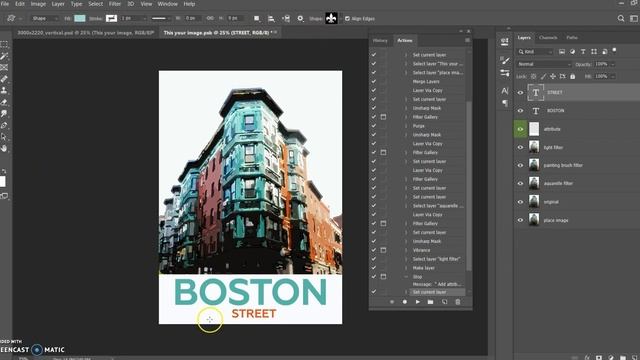Open the tool mode Shape dropdown

point(44,18)
